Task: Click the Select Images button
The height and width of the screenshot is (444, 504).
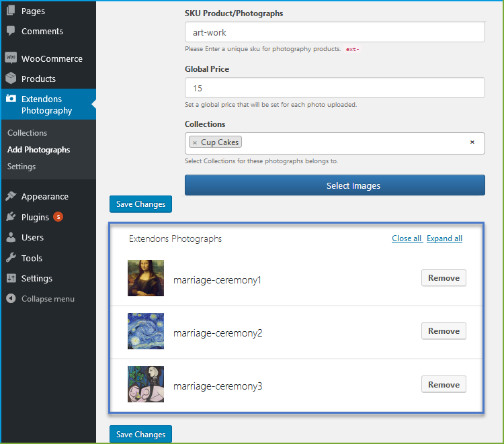Action: (x=335, y=185)
